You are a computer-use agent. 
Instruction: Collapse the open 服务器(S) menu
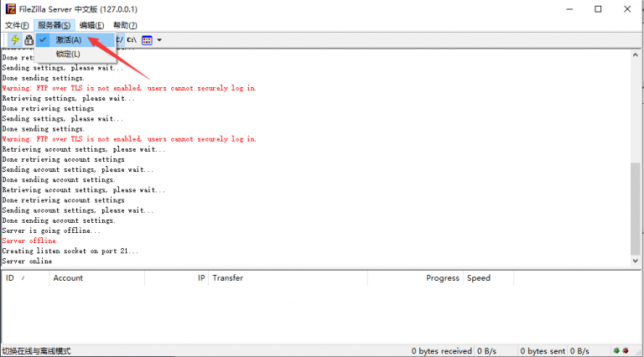[x=54, y=25]
